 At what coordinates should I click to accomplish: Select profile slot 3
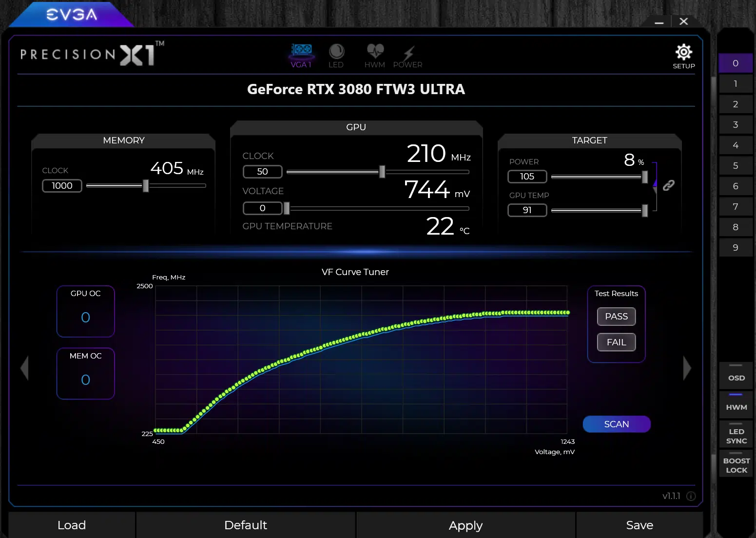coord(736,125)
